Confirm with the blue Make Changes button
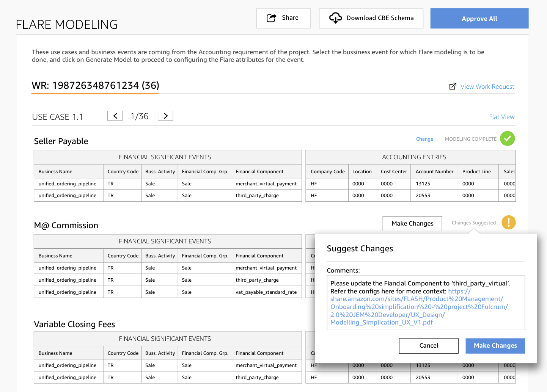 click(x=495, y=346)
